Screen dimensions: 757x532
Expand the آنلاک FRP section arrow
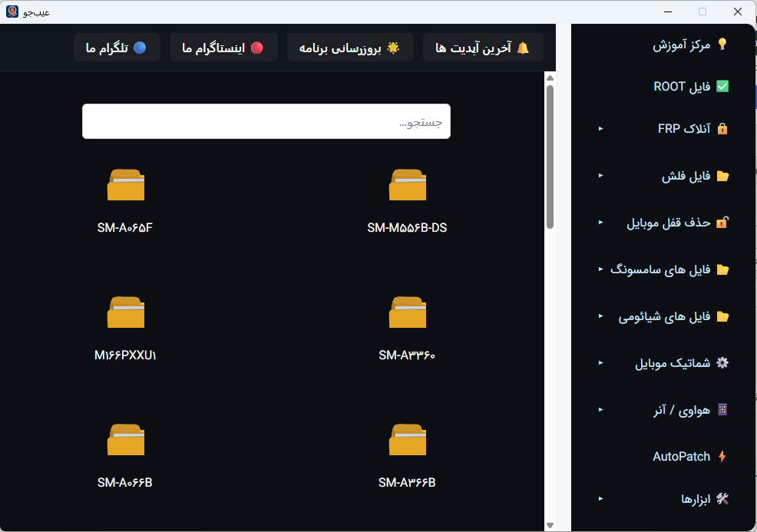pyautogui.click(x=600, y=128)
